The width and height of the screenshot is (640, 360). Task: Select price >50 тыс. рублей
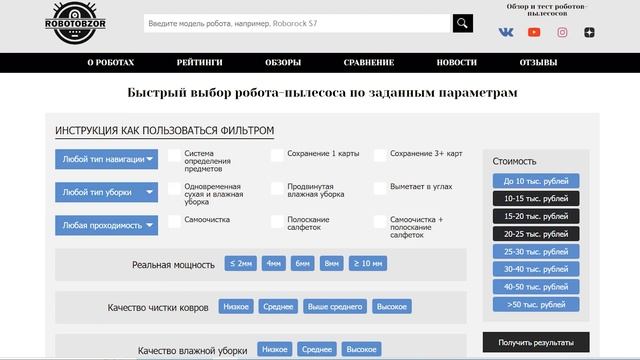536,304
